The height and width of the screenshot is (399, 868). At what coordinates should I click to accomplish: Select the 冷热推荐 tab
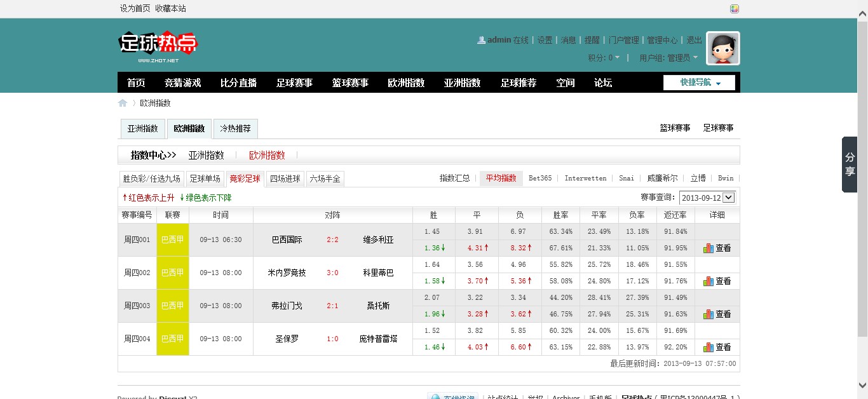[x=235, y=128]
